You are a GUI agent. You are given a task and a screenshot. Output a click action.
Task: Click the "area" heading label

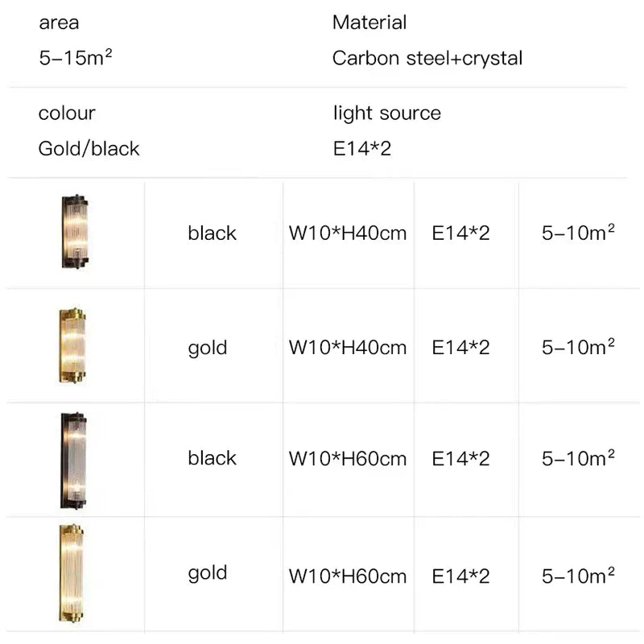(59, 23)
